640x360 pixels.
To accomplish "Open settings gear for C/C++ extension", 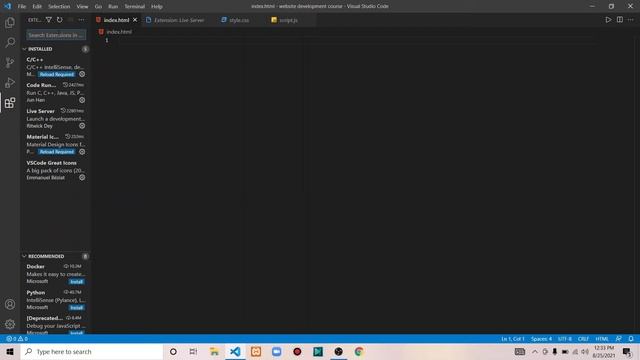I will point(82,74).
